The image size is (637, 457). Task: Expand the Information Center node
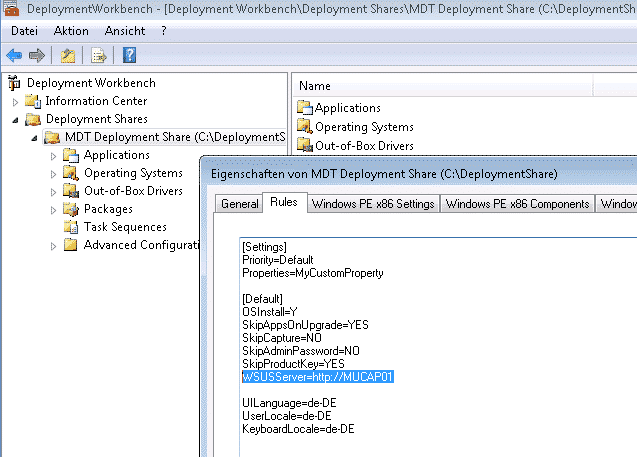tap(15, 102)
